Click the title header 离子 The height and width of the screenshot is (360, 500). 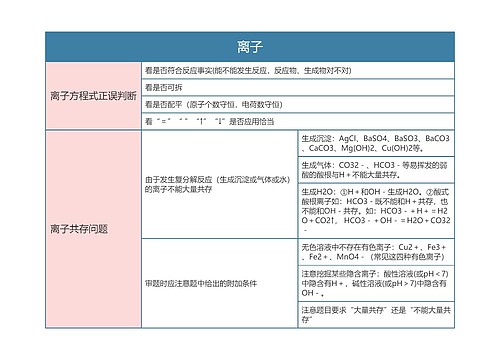tap(250, 47)
